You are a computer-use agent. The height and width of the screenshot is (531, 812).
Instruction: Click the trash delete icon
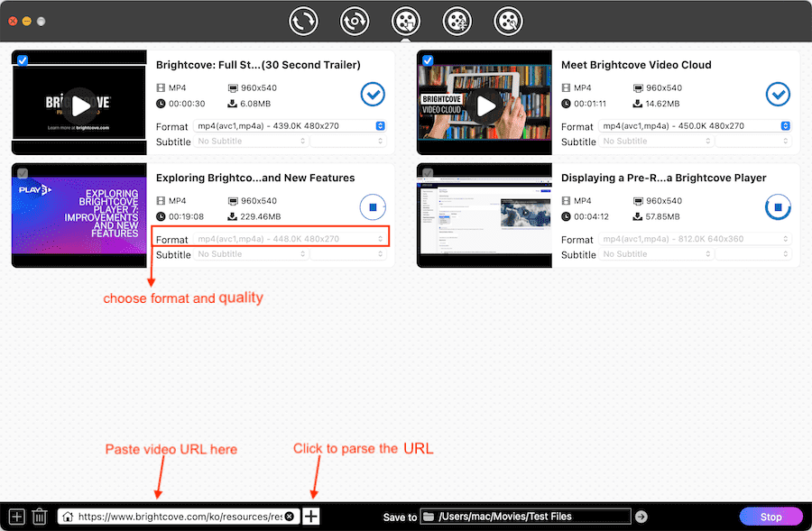pyautogui.click(x=40, y=517)
